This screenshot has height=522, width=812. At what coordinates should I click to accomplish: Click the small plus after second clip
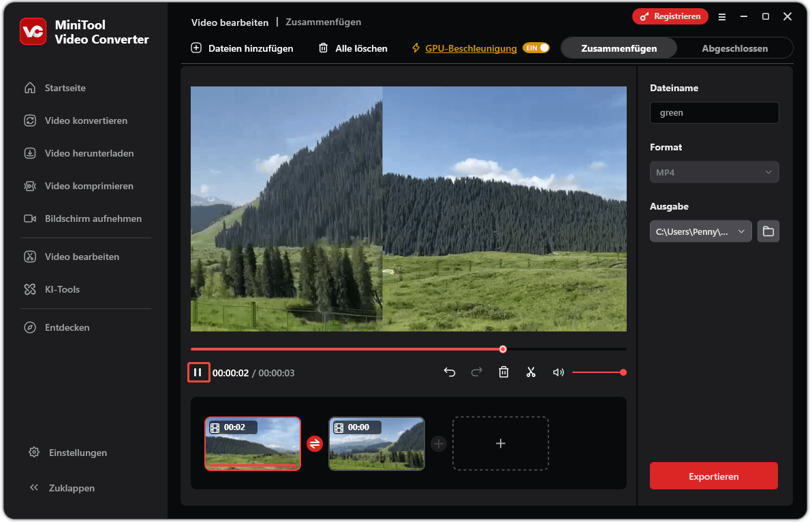click(x=439, y=444)
